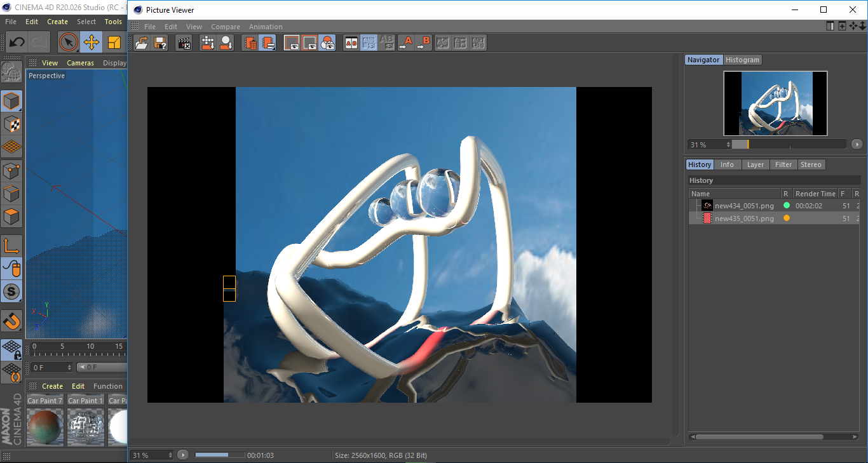Click the orange render status dot
Image resolution: width=868 pixels, height=463 pixels.
click(787, 218)
